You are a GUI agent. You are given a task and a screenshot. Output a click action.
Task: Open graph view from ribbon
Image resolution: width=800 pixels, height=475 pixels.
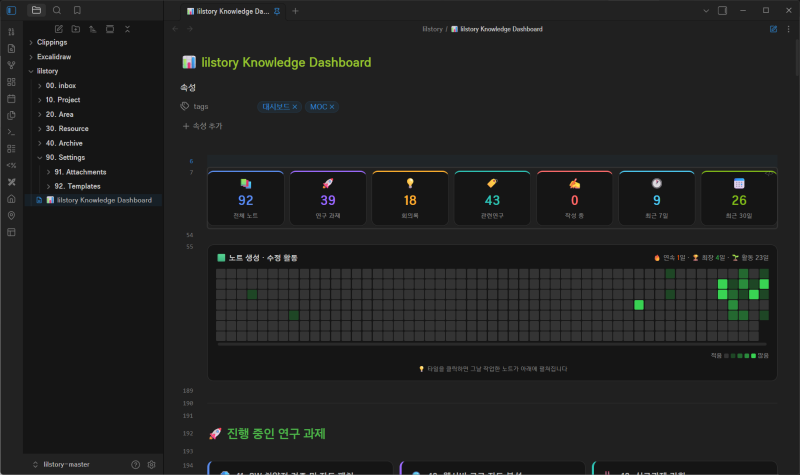pyautogui.click(x=11, y=65)
